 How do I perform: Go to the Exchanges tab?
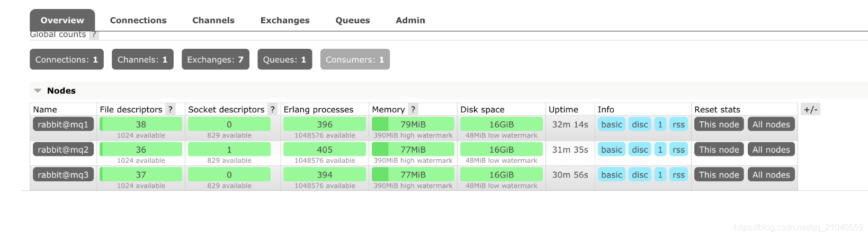tap(285, 20)
